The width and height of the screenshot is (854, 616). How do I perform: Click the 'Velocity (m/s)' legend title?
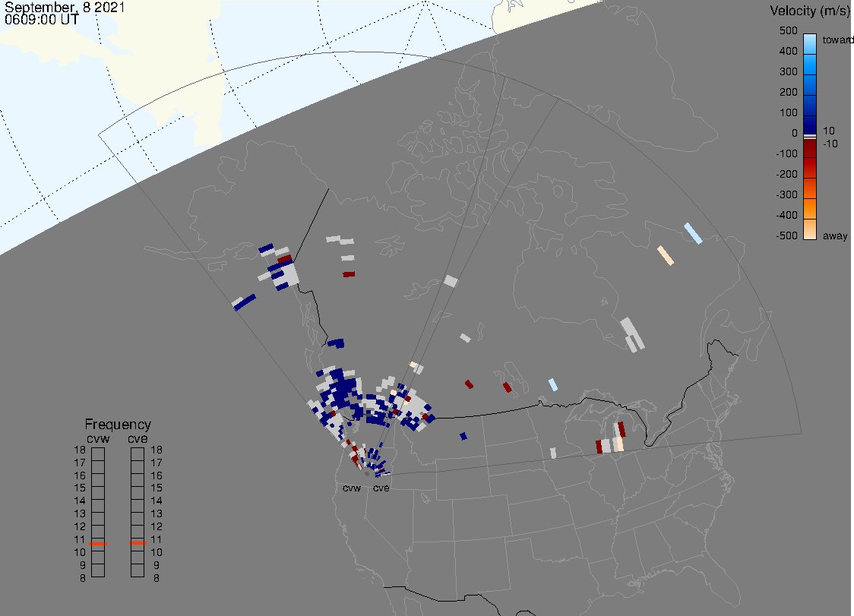(809, 11)
